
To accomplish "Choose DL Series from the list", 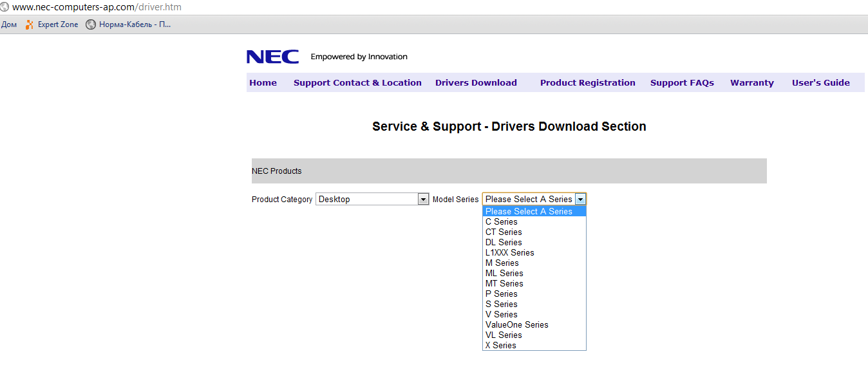I will 534,242.
